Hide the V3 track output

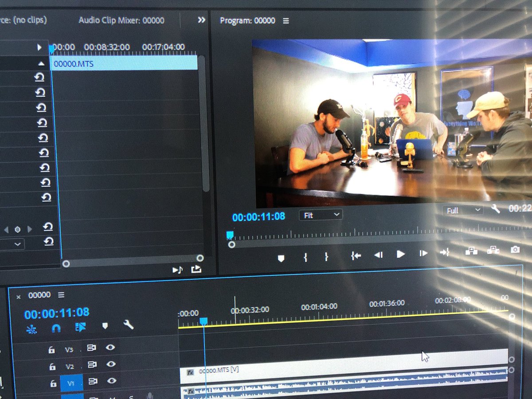pyautogui.click(x=110, y=348)
